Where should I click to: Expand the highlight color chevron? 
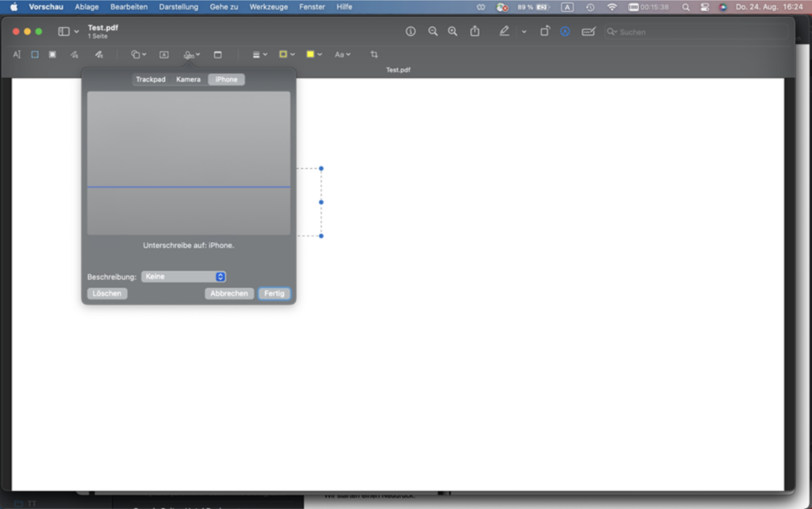pyautogui.click(x=524, y=32)
